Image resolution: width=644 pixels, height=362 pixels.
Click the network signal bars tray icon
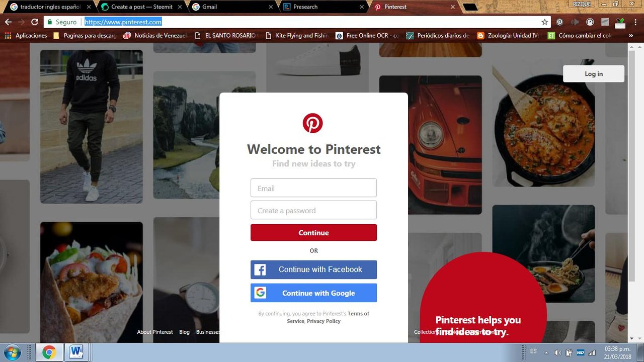click(x=592, y=352)
